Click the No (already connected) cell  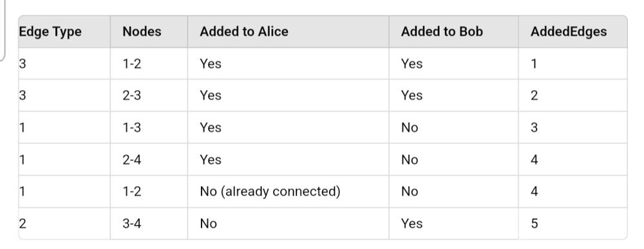point(288,191)
